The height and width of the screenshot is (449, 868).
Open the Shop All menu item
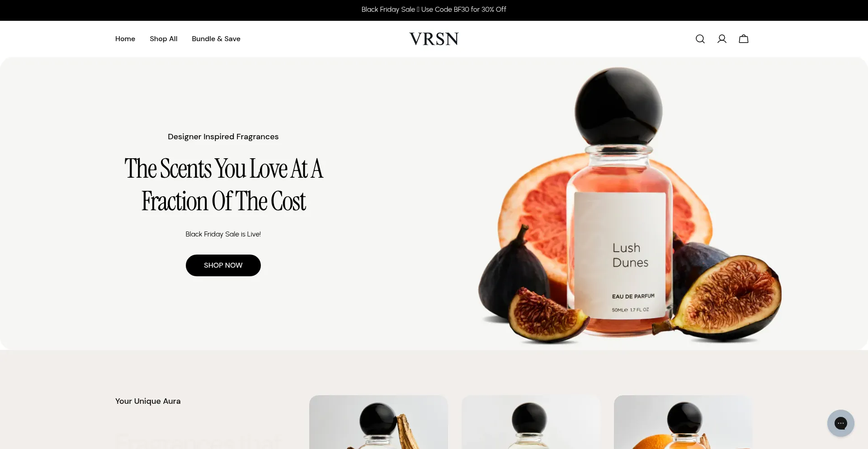(164, 39)
